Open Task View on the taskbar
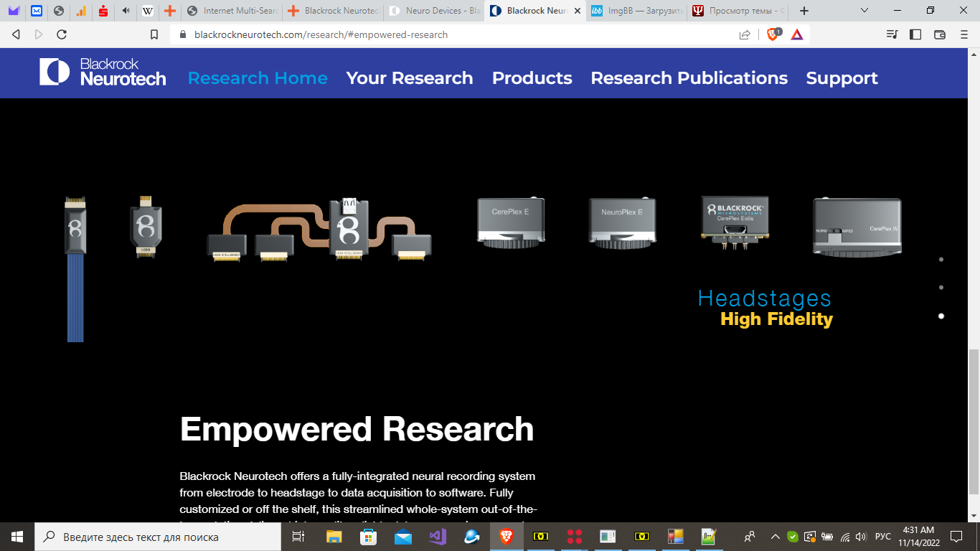This screenshot has height=551, width=980. click(x=299, y=536)
